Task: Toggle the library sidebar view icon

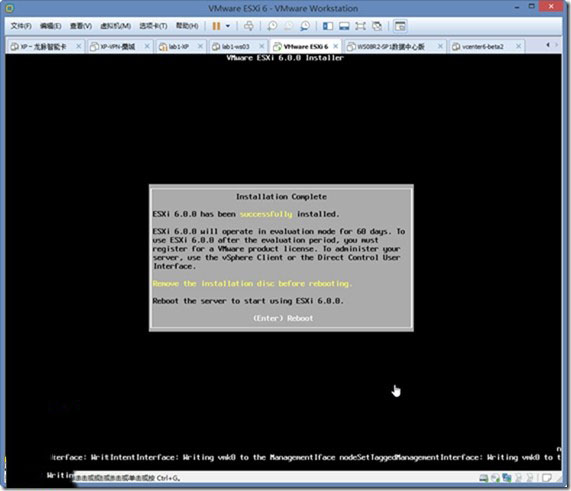Action: [x=328, y=26]
